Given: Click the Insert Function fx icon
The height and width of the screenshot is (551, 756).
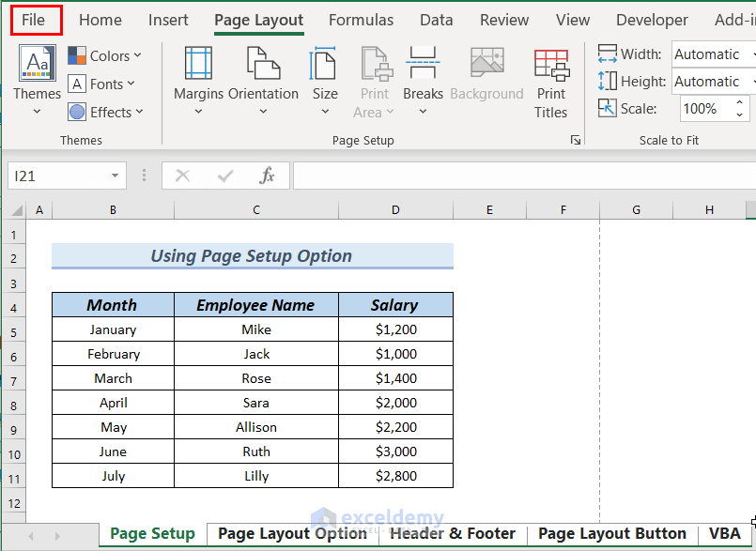Looking at the screenshot, I should (x=267, y=176).
